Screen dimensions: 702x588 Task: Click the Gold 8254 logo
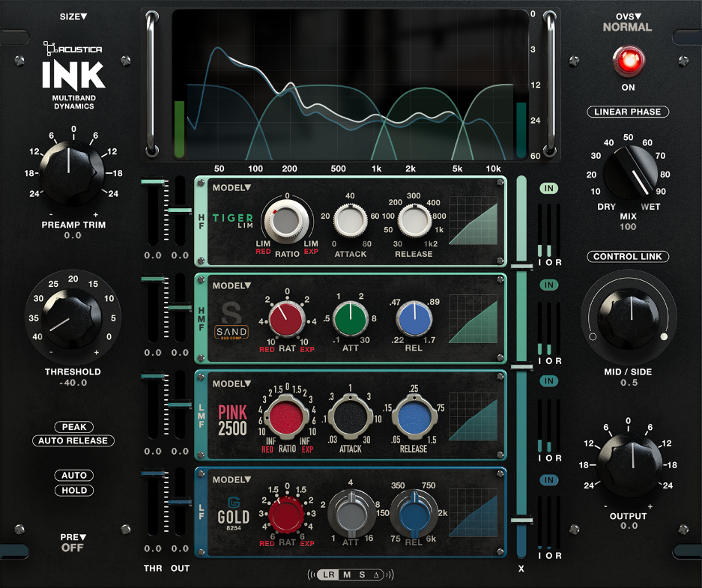coord(233,514)
